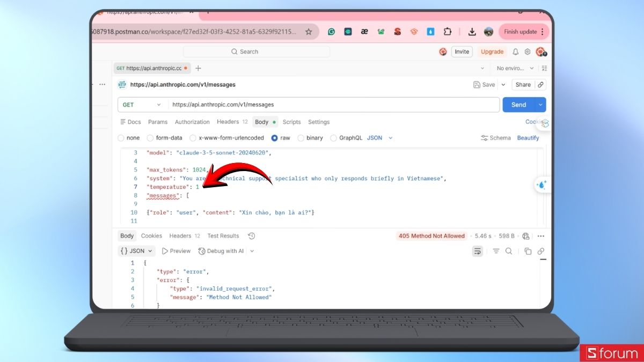Click Debug with AI
The image size is (644, 362).
pyautogui.click(x=221, y=251)
